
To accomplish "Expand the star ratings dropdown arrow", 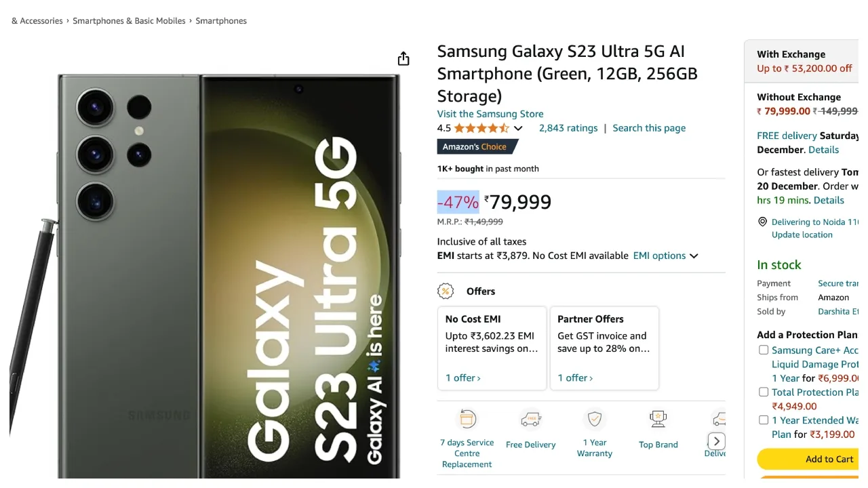I will (x=518, y=128).
